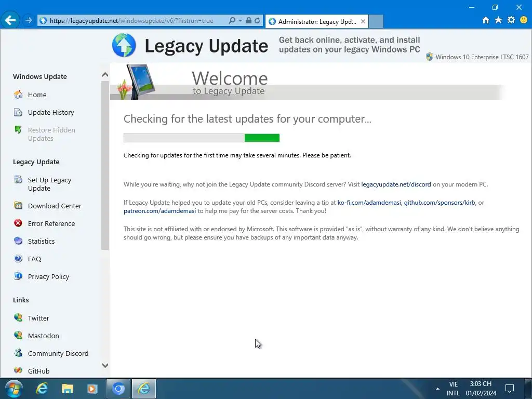Click the Privacy Policy info icon
The width and height of the screenshot is (532, 399).
click(18, 276)
